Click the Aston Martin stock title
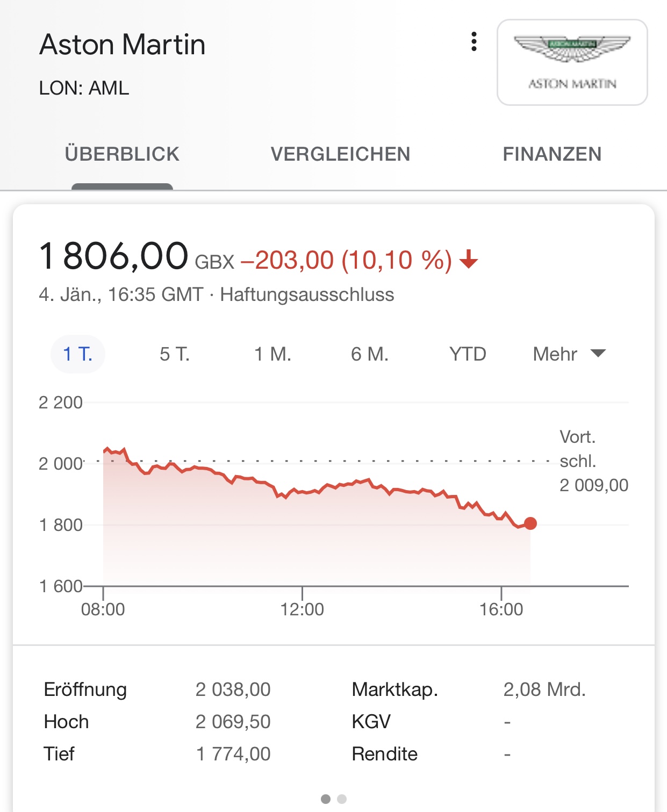This screenshot has width=667, height=812. pos(123,45)
